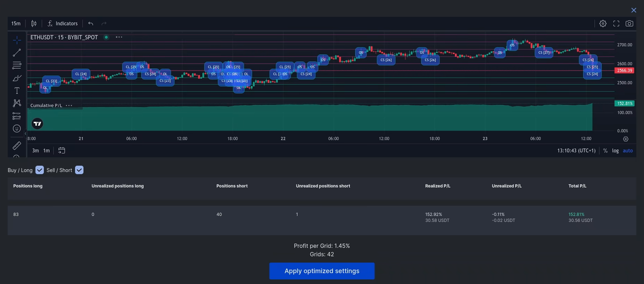Screen dimensions: 644x284
Task: Open the emoji icons tool
Action: pyautogui.click(x=17, y=129)
